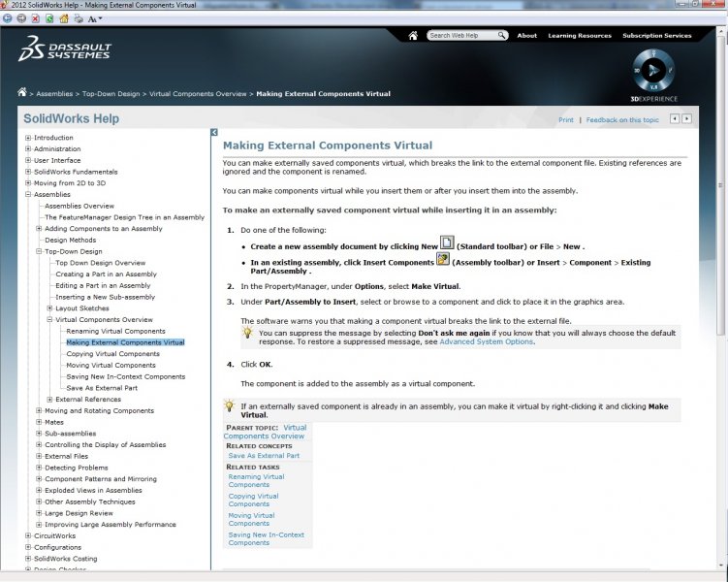Click the New document icon in the text
The height and width of the screenshot is (582, 728).
click(x=447, y=242)
